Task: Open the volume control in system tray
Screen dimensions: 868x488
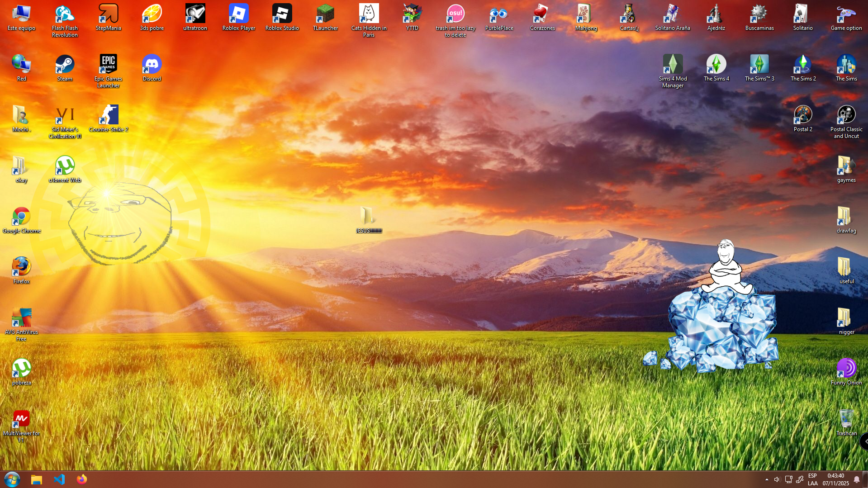Action: 777,479
